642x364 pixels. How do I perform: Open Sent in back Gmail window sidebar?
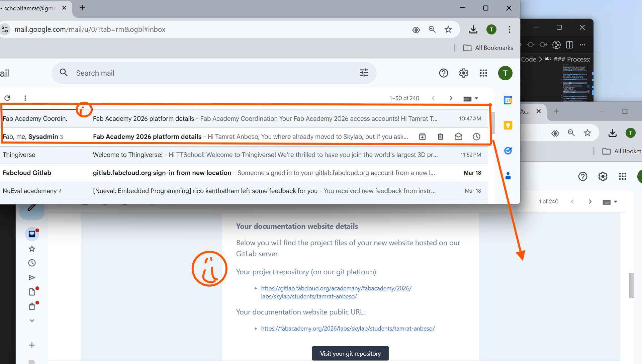click(x=32, y=277)
